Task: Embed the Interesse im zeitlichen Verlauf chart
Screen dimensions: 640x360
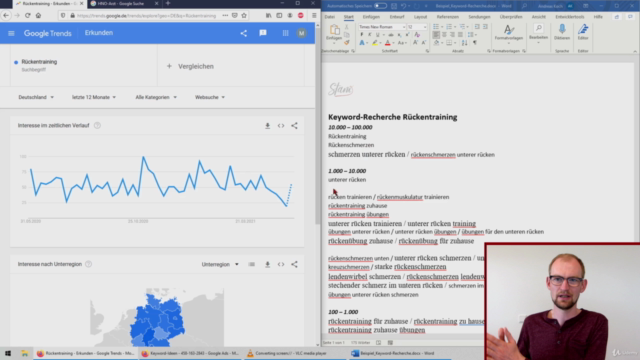Action: click(x=281, y=126)
